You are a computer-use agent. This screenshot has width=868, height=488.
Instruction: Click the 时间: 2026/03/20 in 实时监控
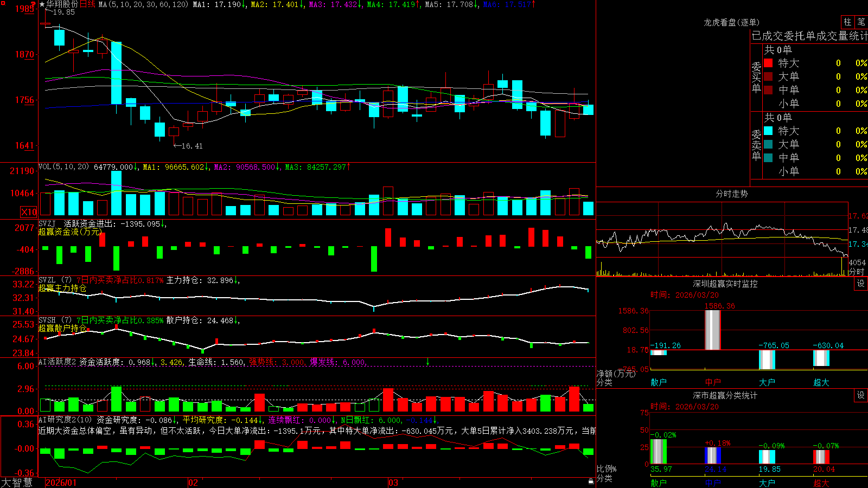[685, 295]
